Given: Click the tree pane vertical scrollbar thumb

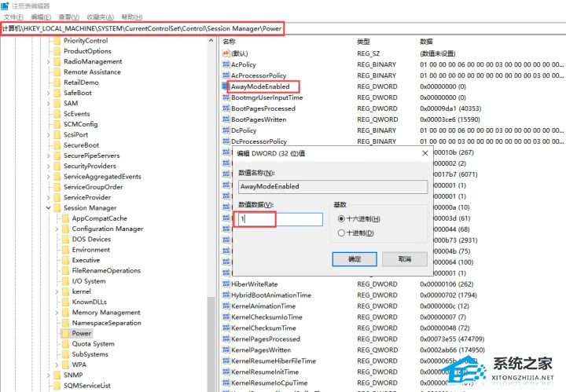Looking at the screenshot, I should pyautogui.click(x=211, y=343).
